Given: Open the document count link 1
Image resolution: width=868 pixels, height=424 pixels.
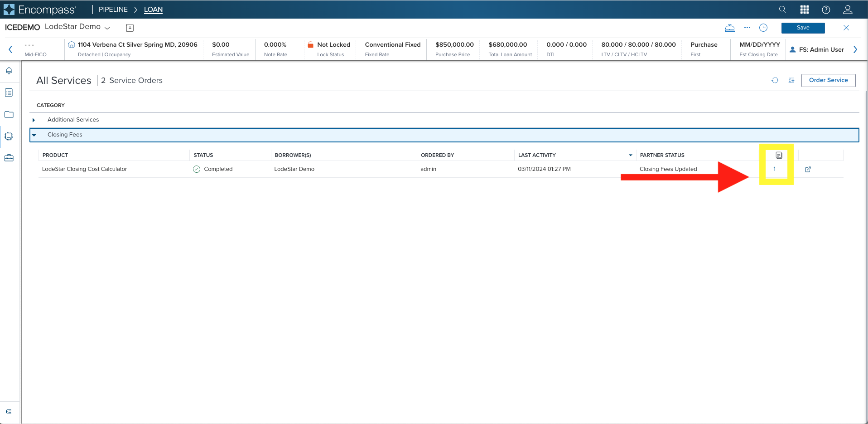Looking at the screenshot, I should pos(774,169).
